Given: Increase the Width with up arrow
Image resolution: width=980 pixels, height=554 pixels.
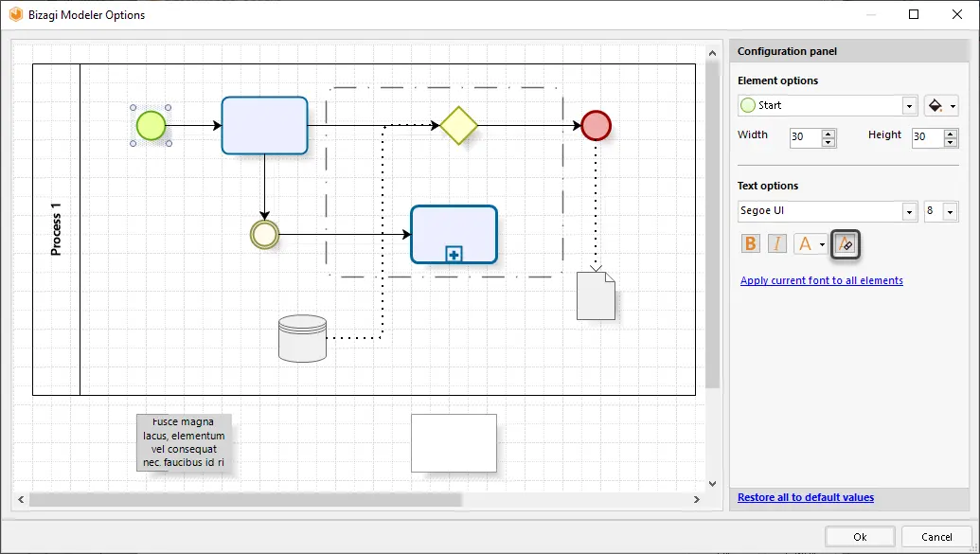Looking at the screenshot, I should (x=829, y=133).
